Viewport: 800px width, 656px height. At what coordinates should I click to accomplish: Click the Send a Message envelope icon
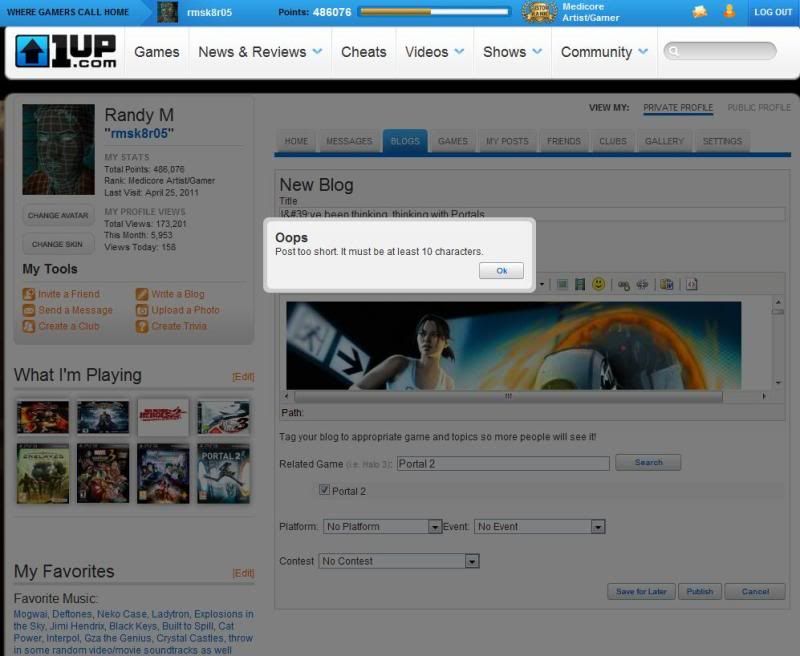29,310
